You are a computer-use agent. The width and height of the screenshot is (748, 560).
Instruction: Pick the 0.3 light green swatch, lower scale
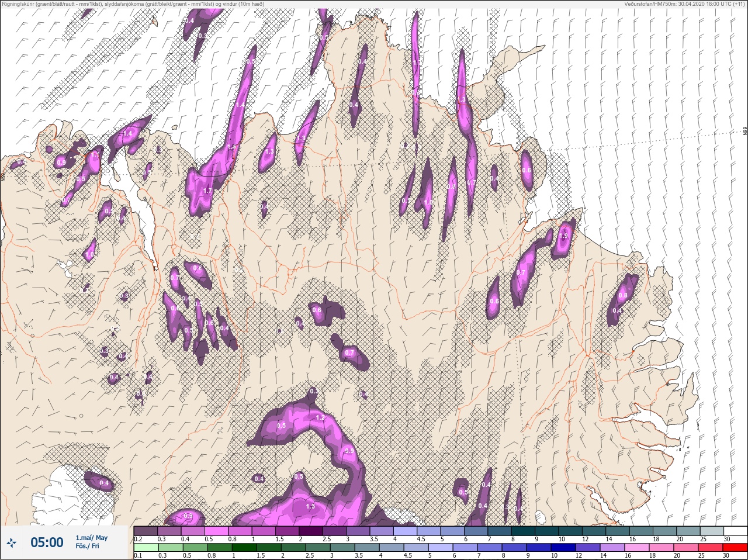point(169,548)
